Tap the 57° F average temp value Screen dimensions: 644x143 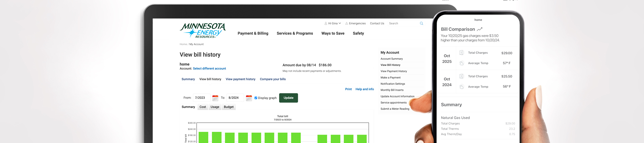(x=506, y=63)
